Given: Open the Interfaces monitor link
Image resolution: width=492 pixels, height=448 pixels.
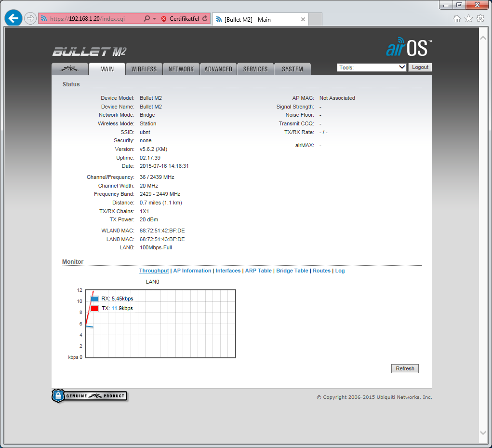Looking at the screenshot, I should 228,271.
